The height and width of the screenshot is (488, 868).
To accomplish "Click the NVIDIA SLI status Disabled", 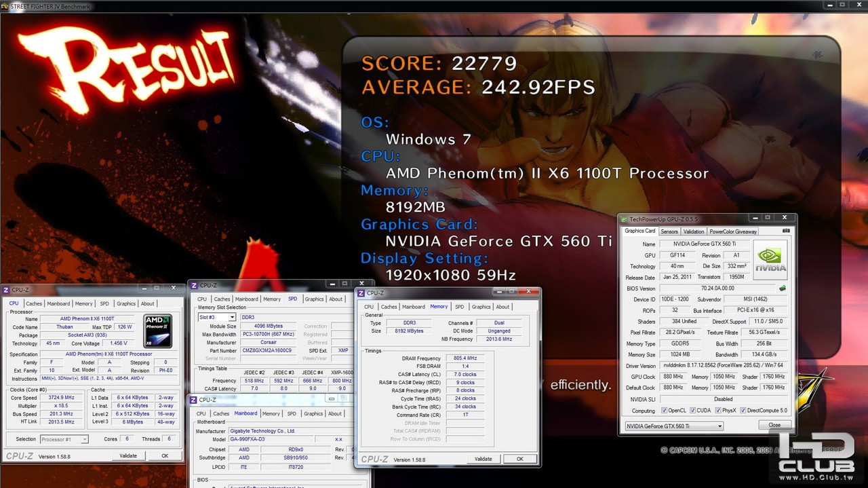I will 724,399.
